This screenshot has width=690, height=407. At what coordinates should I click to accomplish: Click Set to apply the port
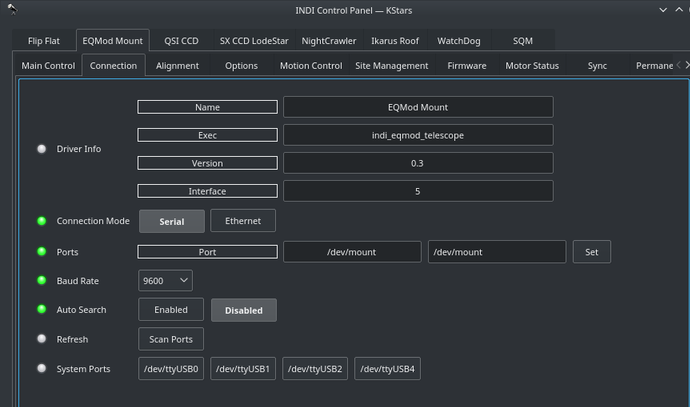point(591,252)
